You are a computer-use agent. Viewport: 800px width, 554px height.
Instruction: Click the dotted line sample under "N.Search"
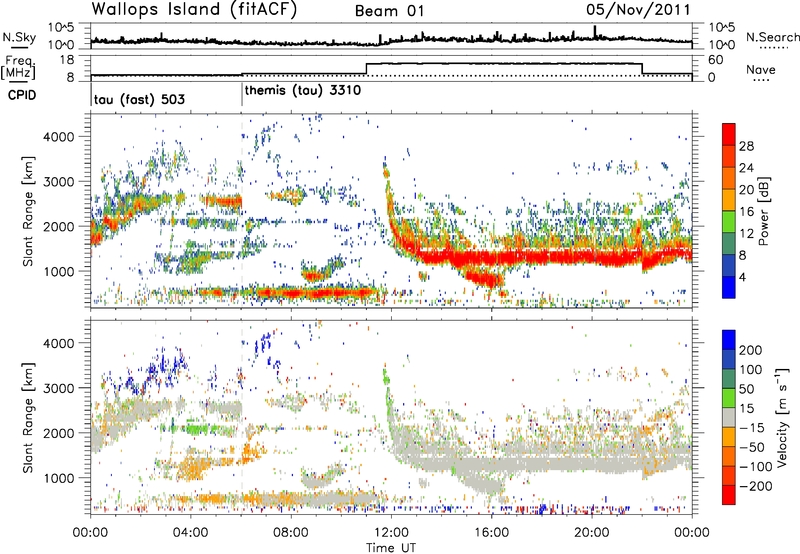[774, 48]
